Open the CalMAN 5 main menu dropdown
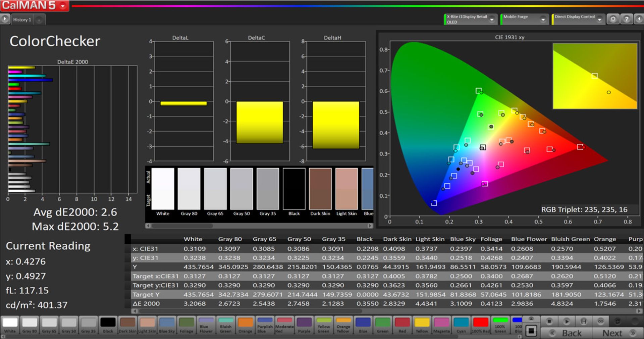Viewport: 644px width, 339px height. click(63, 6)
